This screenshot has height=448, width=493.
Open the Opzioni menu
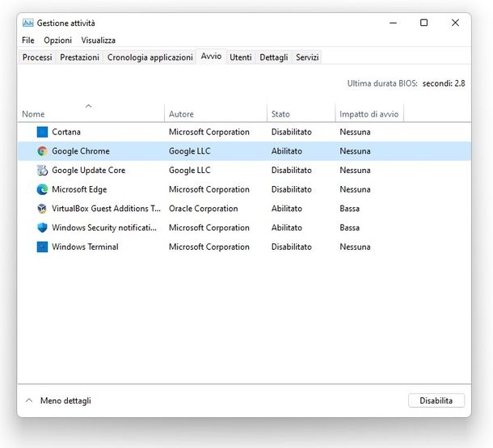(x=58, y=40)
